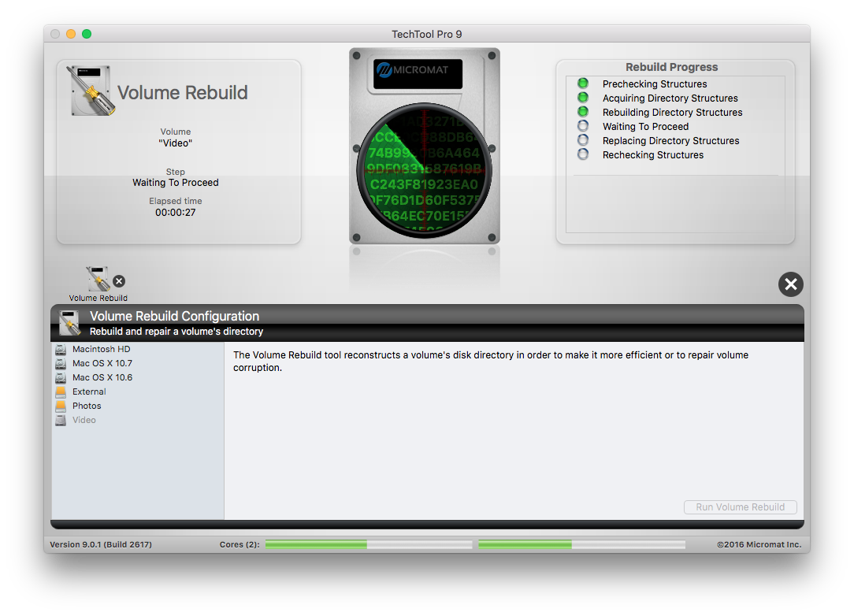Select the Macintosh HD volume icon
The width and height of the screenshot is (854, 616).
[61, 349]
